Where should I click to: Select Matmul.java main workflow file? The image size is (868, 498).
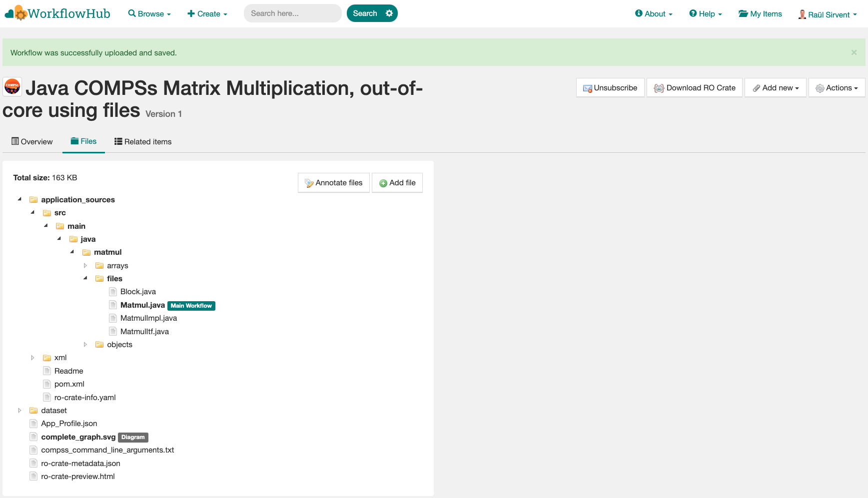click(142, 305)
